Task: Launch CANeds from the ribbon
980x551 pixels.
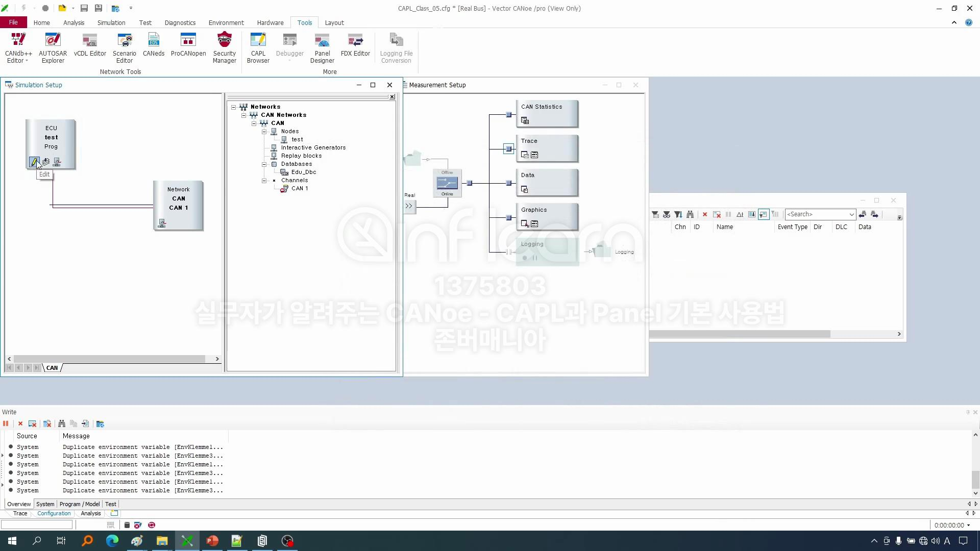Action: pyautogui.click(x=154, y=45)
